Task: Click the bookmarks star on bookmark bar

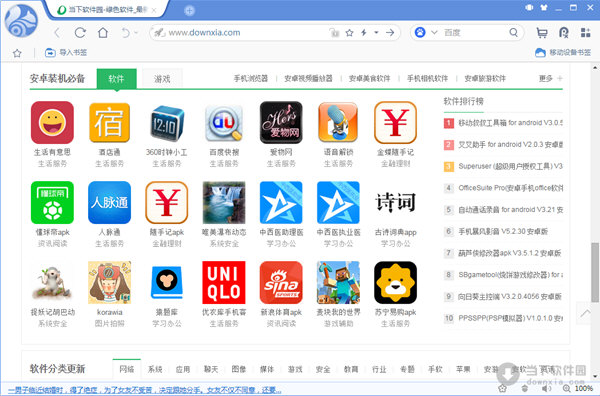Action: pos(17,53)
